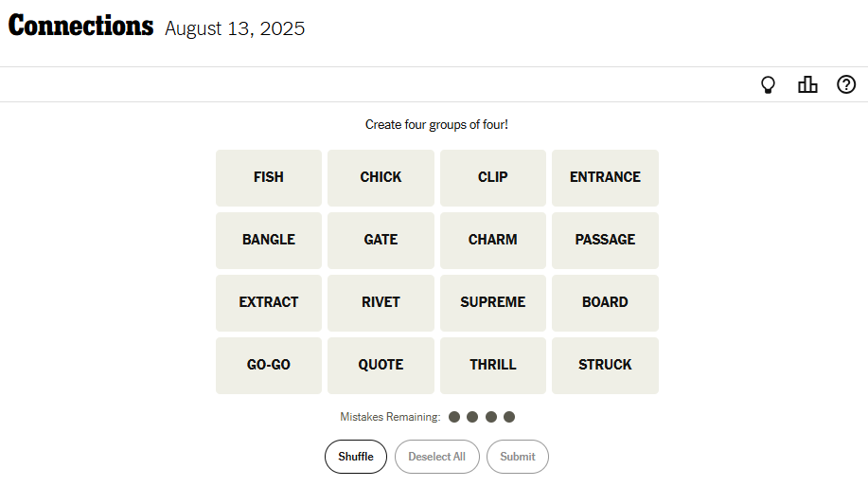This screenshot has height=487, width=868.
Task: Click the Submit button
Action: [518, 457]
